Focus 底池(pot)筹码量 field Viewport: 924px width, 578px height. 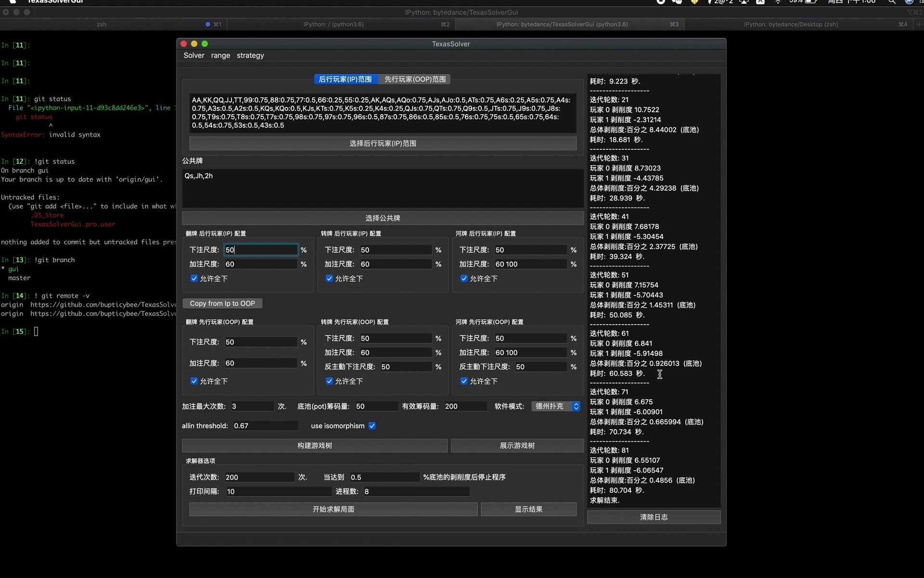[376, 406]
